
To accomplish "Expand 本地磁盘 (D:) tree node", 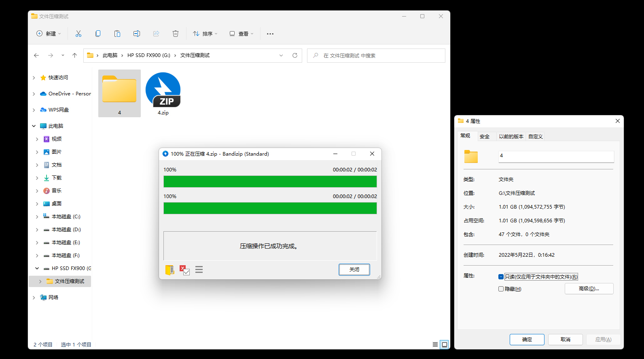I will 37,230.
